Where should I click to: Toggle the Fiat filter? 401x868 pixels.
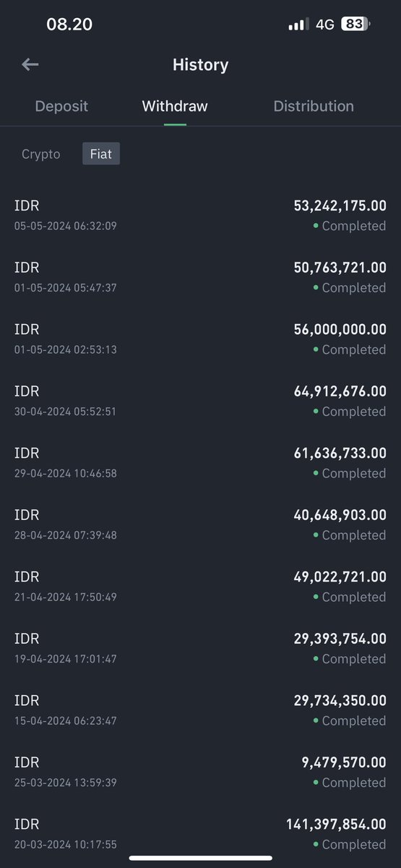pyautogui.click(x=101, y=154)
